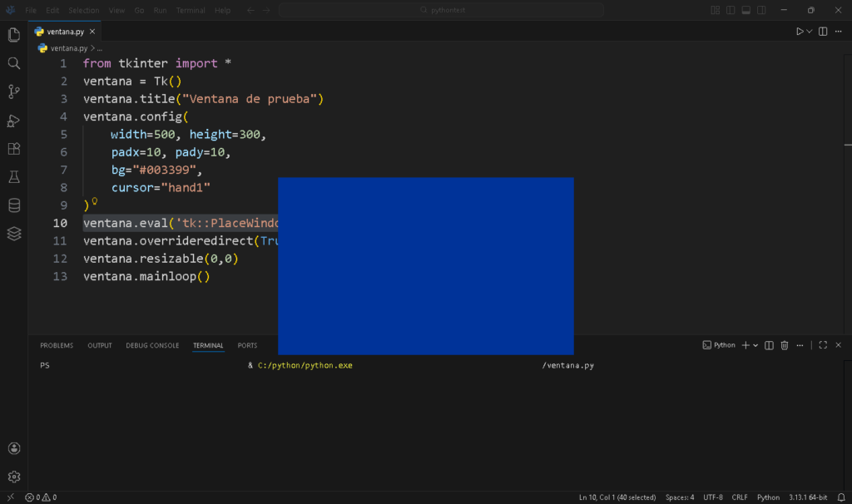
Task: Show errors and warnings count in status bar
Action: 41,497
